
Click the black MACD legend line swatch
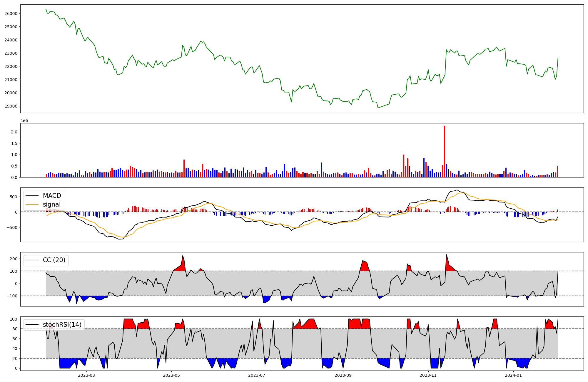point(32,196)
